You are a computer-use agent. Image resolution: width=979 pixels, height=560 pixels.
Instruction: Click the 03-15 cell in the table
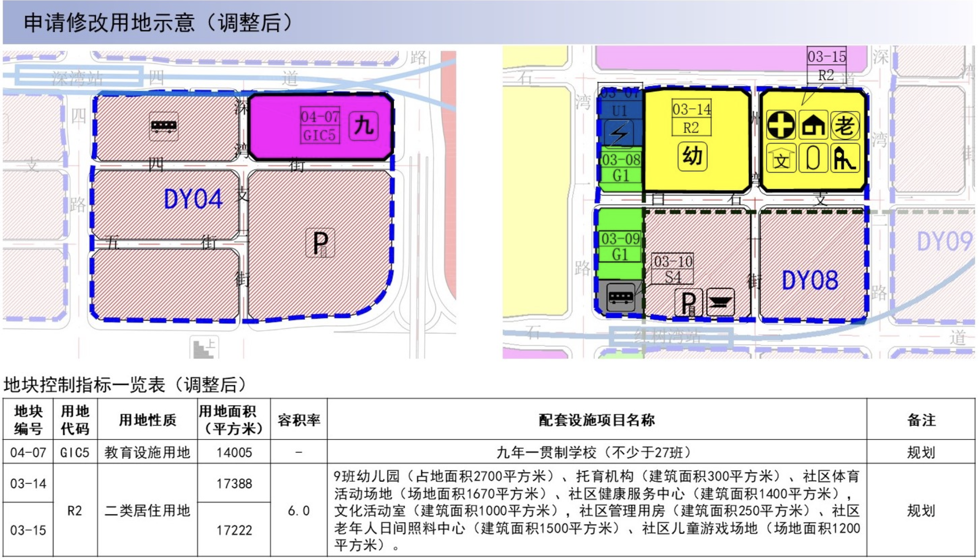(28, 530)
